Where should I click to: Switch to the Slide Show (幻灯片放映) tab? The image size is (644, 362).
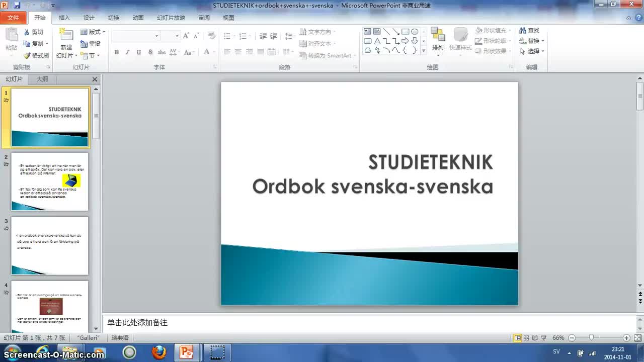tap(171, 18)
